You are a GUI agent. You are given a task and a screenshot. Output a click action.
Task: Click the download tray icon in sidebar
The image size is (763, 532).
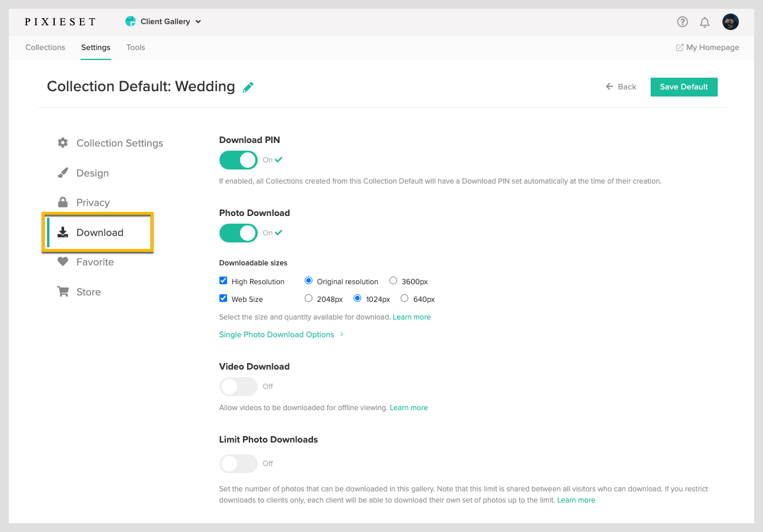(x=62, y=232)
